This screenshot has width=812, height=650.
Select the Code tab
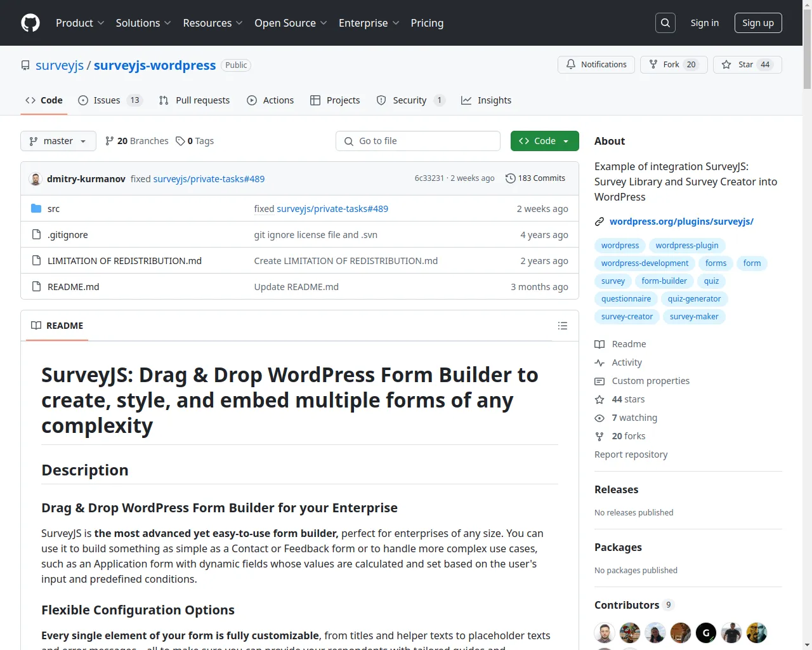pos(44,100)
